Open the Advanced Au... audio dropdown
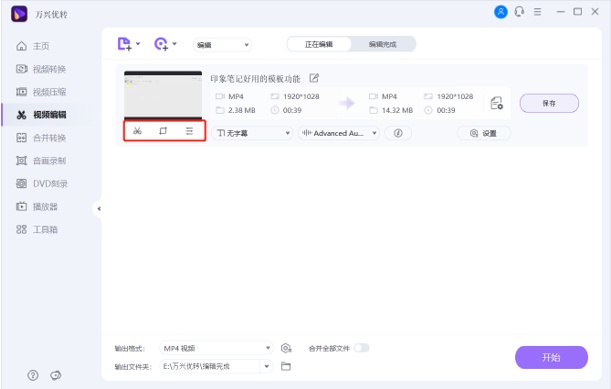The image size is (611, 389). (338, 133)
